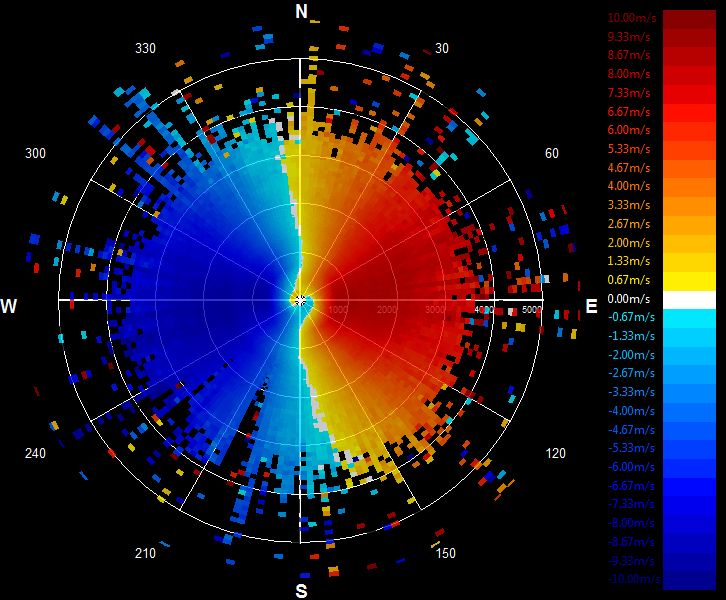Click the 300 degree azimuth label

35,153
